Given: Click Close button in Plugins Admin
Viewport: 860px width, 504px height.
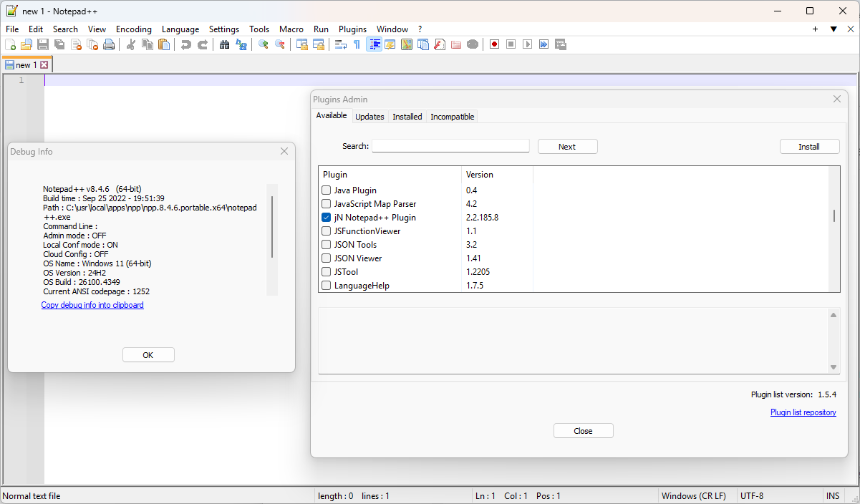Looking at the screenshot, I should (583, 430).
